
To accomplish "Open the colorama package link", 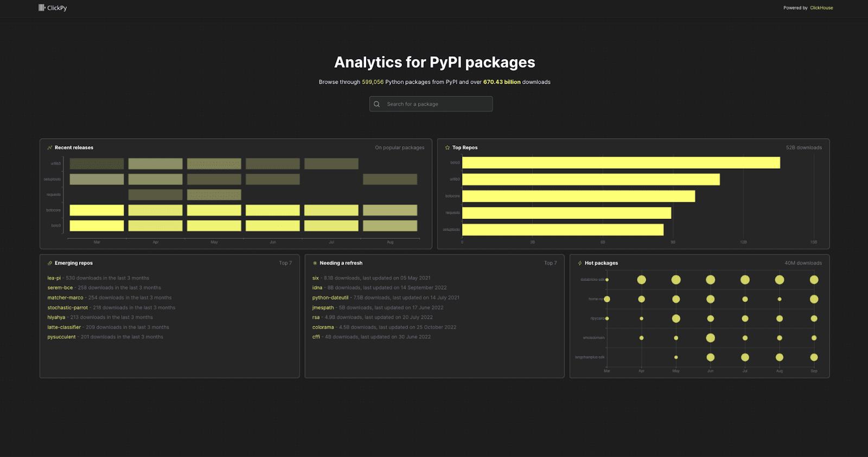I will [x=323, y=327].
